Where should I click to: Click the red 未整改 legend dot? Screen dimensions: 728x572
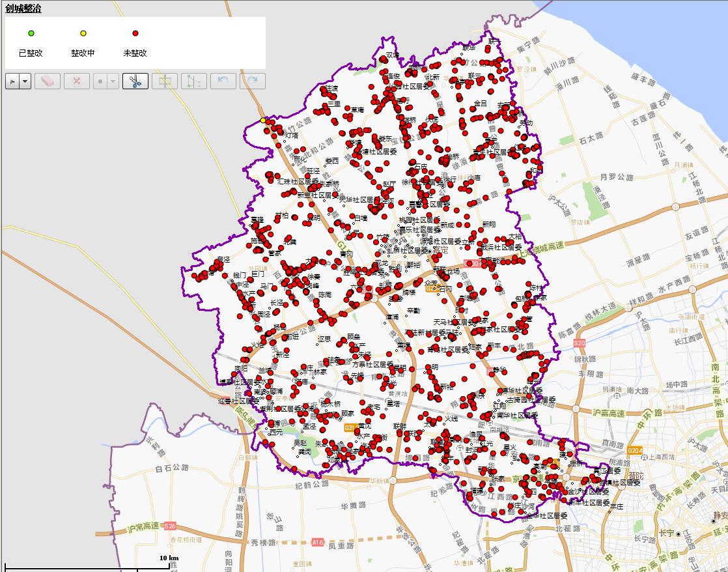[135, 33]
